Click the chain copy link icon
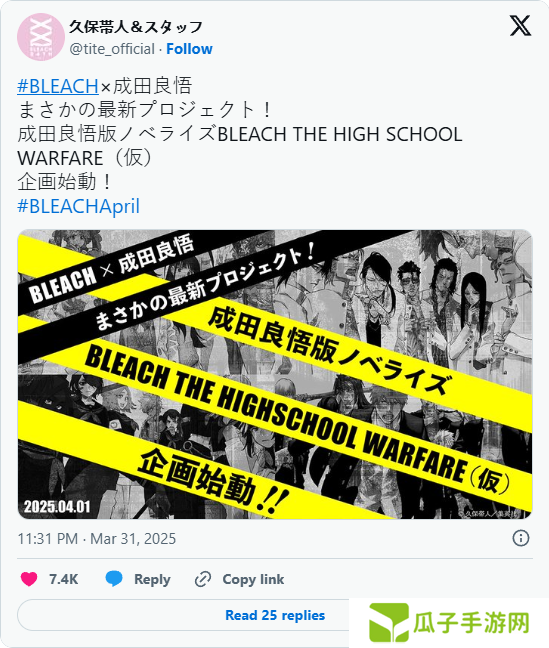This screenshot has height=648, width=549. [203, 579]
